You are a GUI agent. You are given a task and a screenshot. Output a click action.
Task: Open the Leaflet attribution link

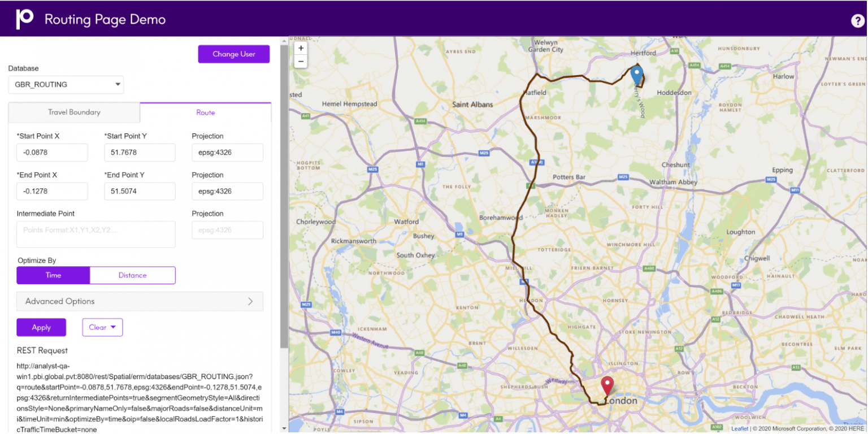click(x=740, y=428)
